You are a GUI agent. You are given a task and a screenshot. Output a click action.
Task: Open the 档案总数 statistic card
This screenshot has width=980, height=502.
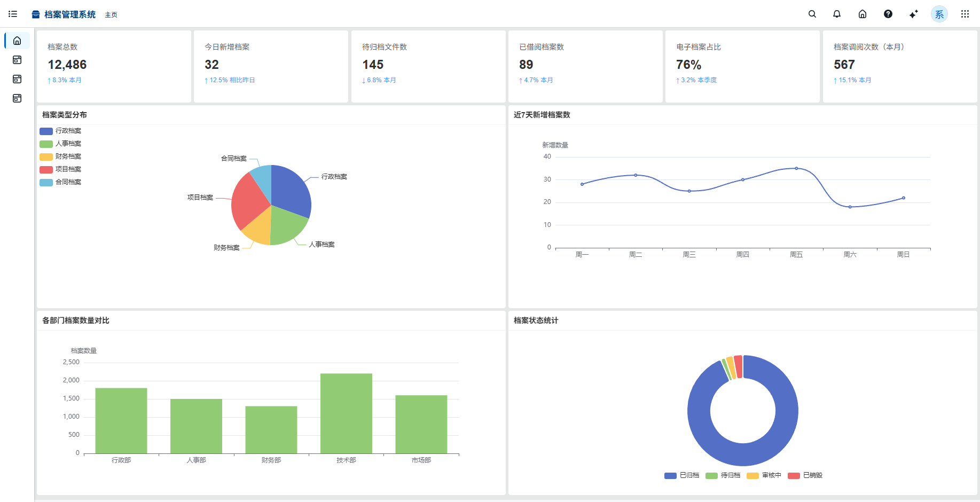[114, 66]
